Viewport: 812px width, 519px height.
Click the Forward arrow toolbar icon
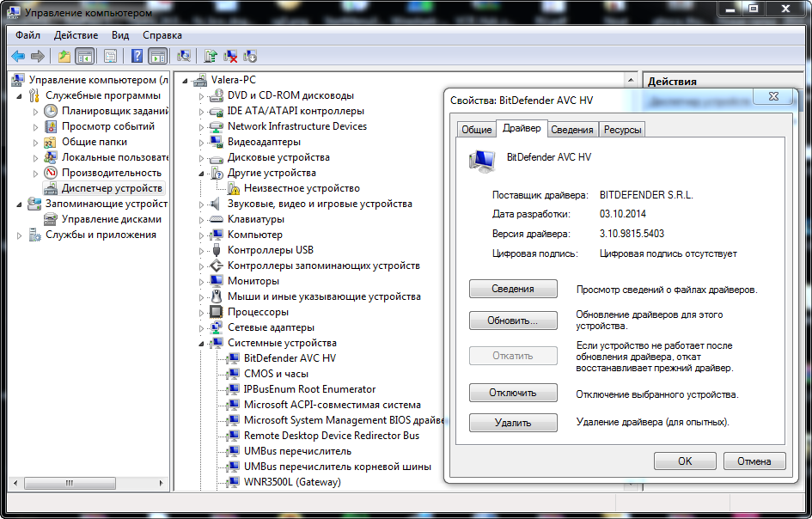(37, 56)
